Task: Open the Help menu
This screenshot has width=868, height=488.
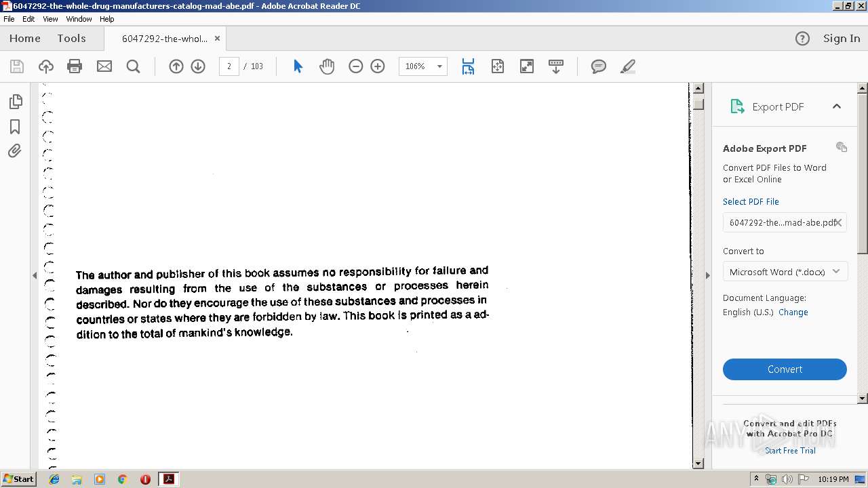Action: pos(107,19)
